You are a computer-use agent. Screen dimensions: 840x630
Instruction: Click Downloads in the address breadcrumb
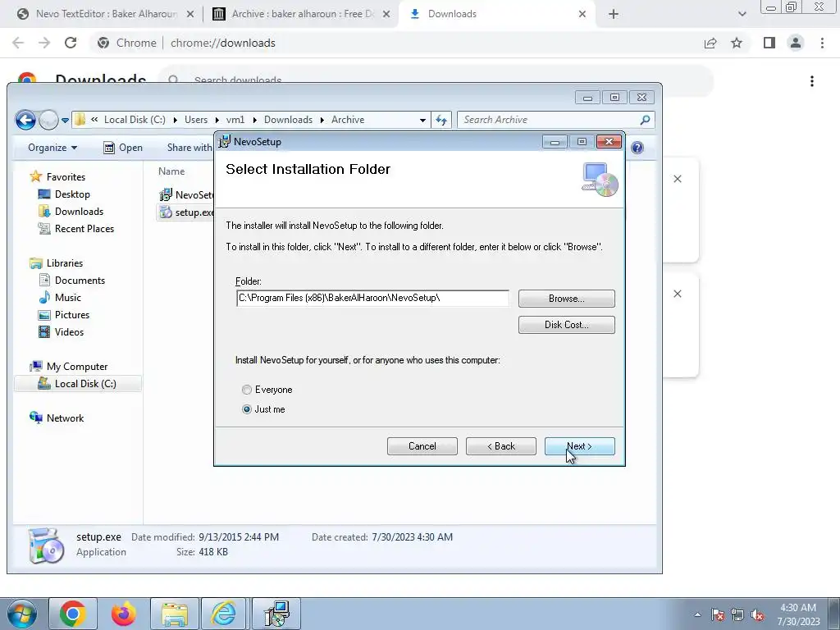click(x=288, y=120)
